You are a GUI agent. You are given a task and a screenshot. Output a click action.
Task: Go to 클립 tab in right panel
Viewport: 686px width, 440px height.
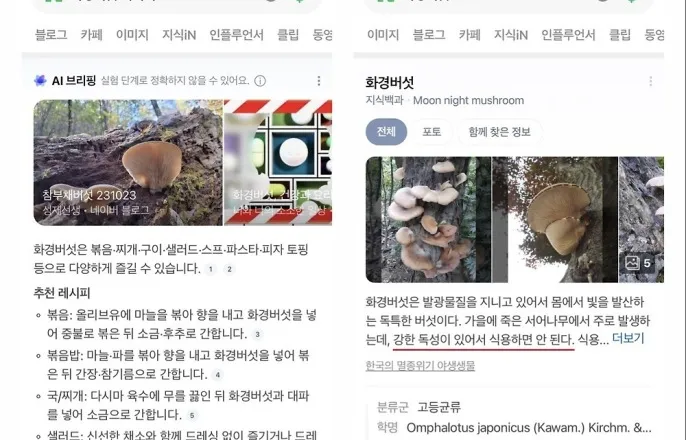click(x=620, y=35)
